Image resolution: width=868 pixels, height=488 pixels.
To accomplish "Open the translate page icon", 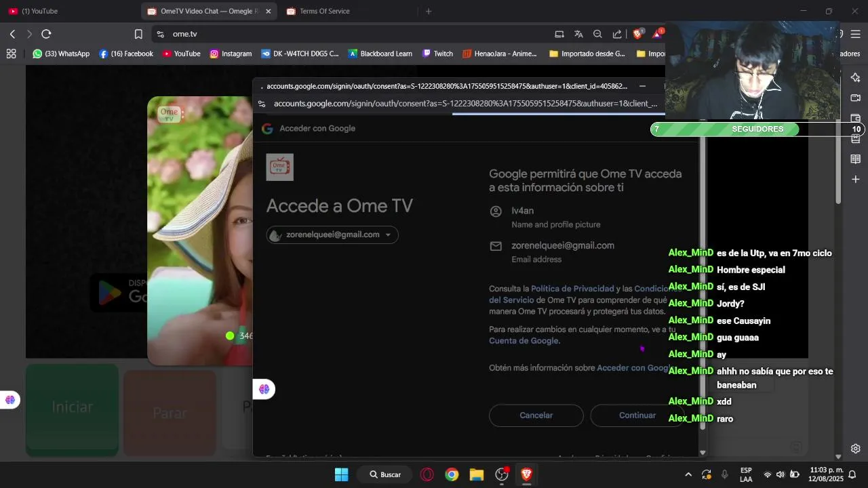I will tap(578, 34).
